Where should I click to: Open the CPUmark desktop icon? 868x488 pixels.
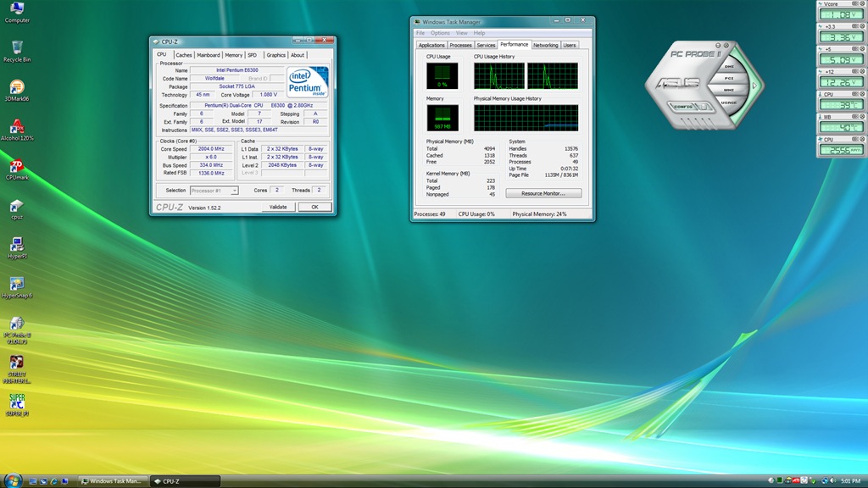coord(16,167)
